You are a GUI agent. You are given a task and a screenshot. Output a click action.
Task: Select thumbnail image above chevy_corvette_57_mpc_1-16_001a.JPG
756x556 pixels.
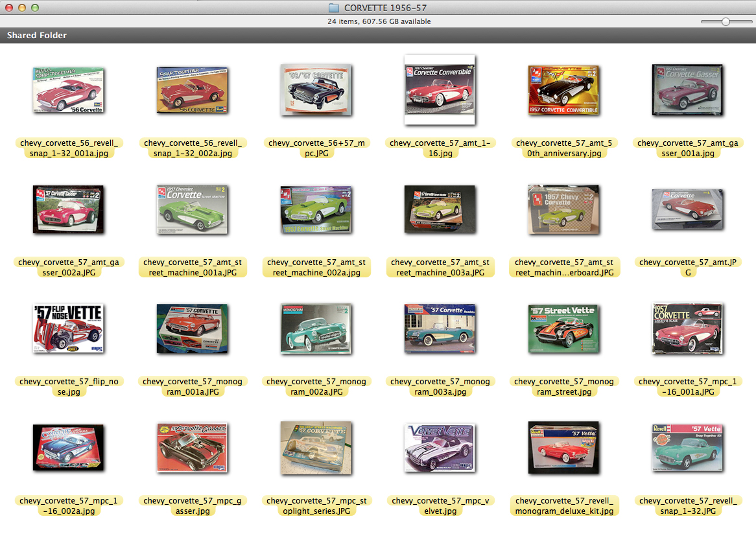pyautogui.click(x=688, y=329)
